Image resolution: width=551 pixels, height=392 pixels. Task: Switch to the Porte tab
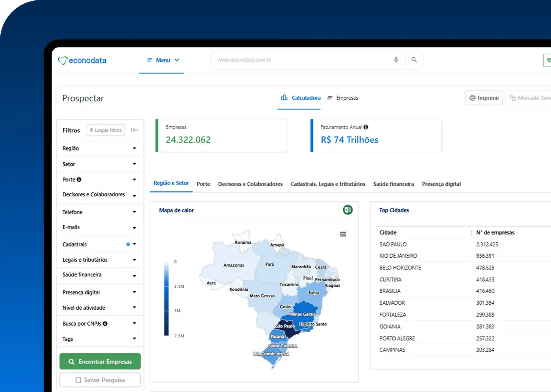coord(203,184)
